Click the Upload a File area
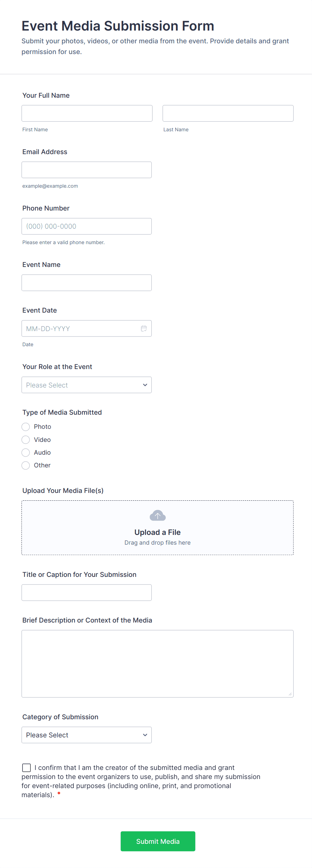 point(158,533)
